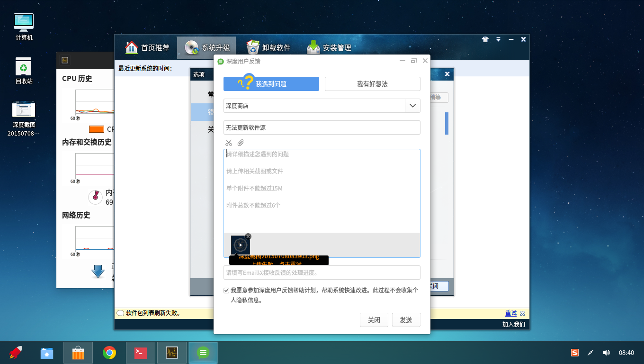Viewport: 644px width, 364px height.
Task: Click the paperclip attachment icon
Action: click(x=241, y=143)
